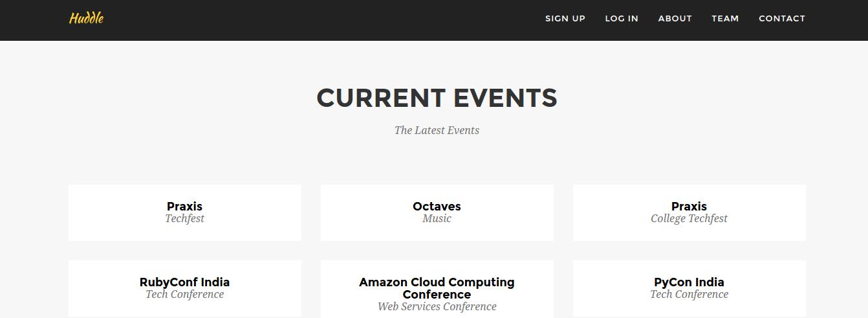Screen dimensions: 868x318
Task: Click Techfest label in first Praxis card
Action: [184, 219]
